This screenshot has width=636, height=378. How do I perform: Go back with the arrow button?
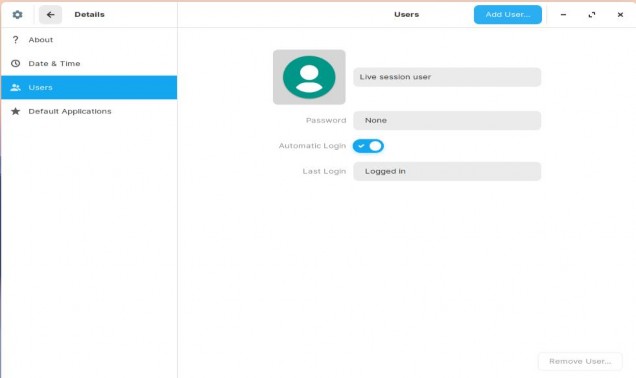click(50, 15)
